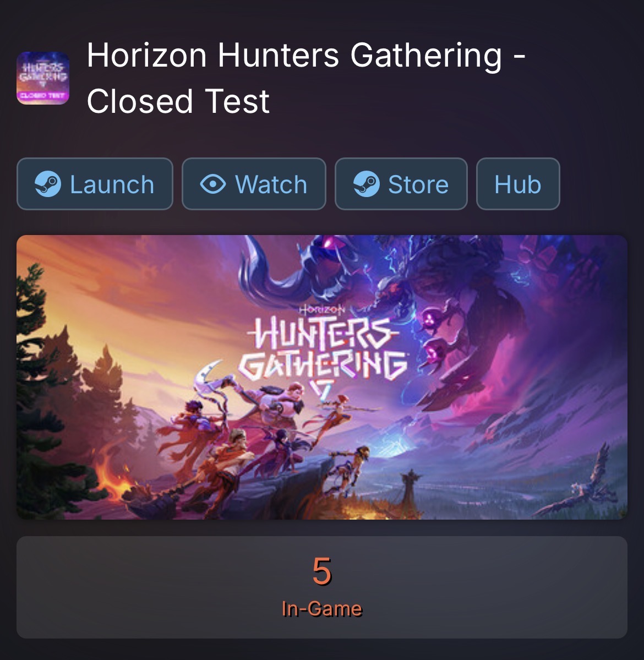Image resolution: width=644 pixels, height=660 pixels.
Task: Click the eye icon in Watch button
Action: click(213, 184)
